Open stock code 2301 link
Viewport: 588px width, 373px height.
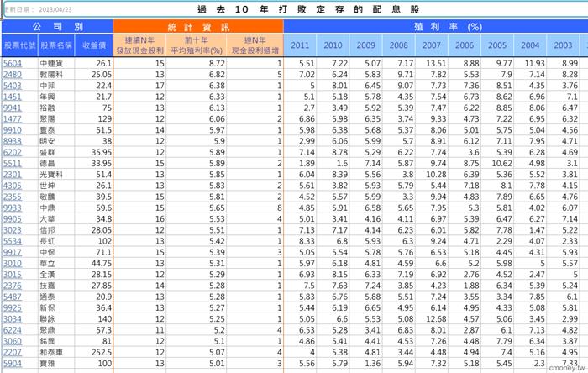(13, 175)
